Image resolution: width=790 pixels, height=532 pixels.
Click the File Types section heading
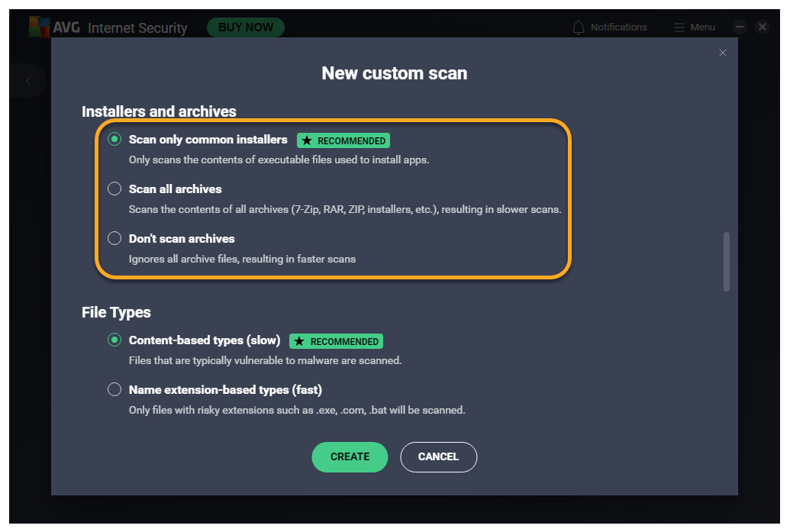(x=116, y=312)
